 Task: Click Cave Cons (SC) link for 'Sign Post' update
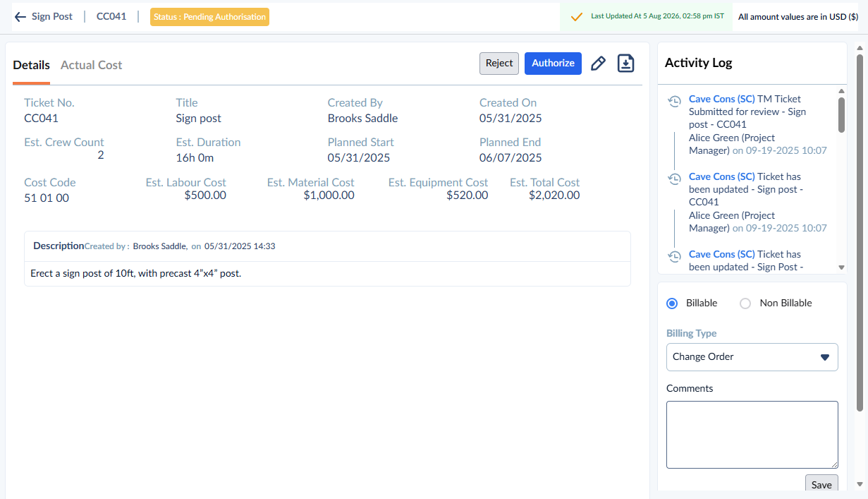[x=721, y=254]
